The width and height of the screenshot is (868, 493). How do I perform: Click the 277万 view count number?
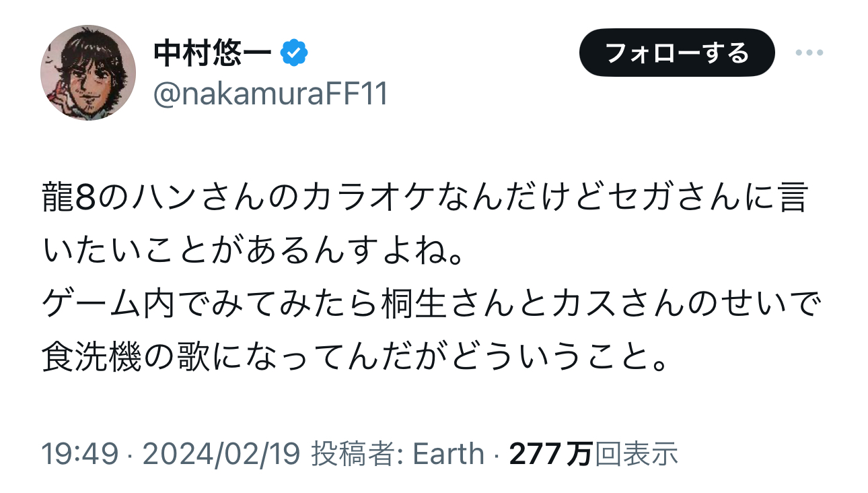(550, 454)
